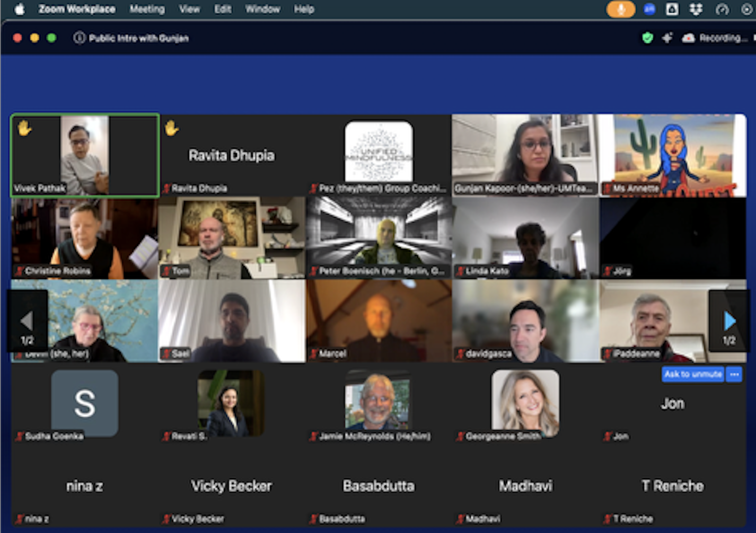
Task: Open the Meeting menu
Action: [x=147, y=9]
